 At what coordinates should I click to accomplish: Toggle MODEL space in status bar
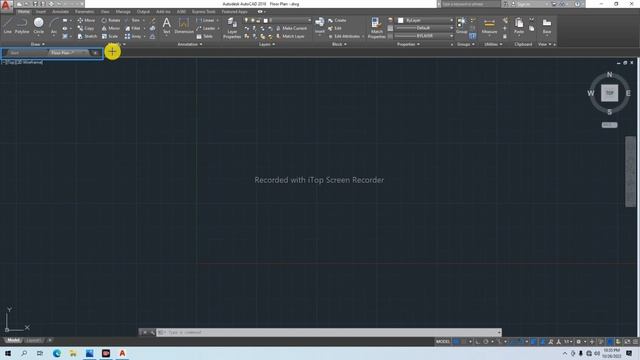442,341
